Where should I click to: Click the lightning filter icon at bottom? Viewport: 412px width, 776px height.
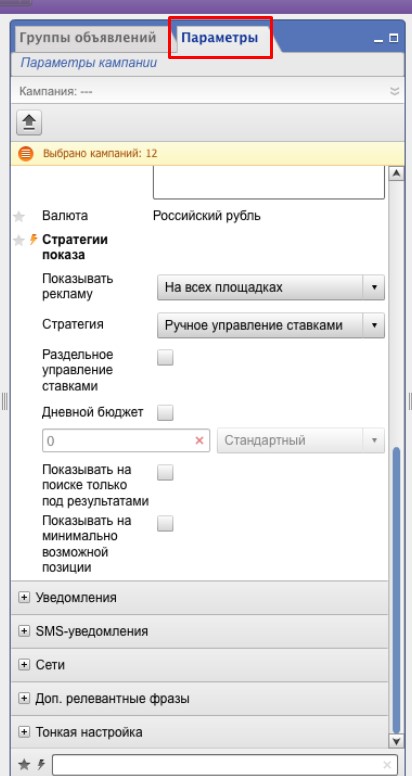[41, 765]
